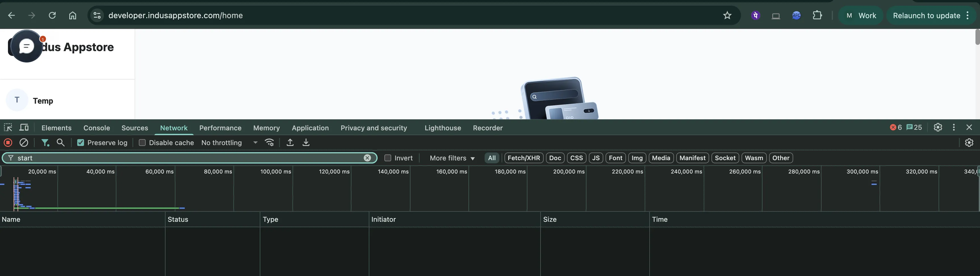Open DevTools settings gear icon

point(938,127)
